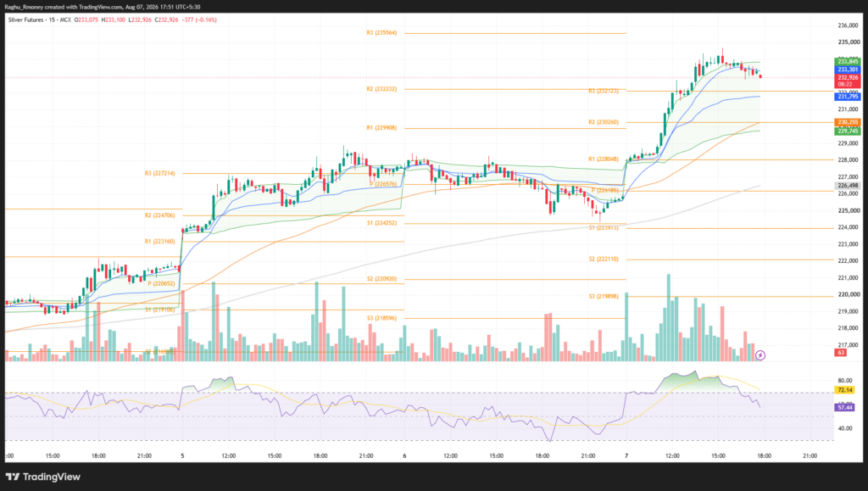Click the TradingView logo in the footer
This screenshot has height=491, width=868.
tap(43, 477)
